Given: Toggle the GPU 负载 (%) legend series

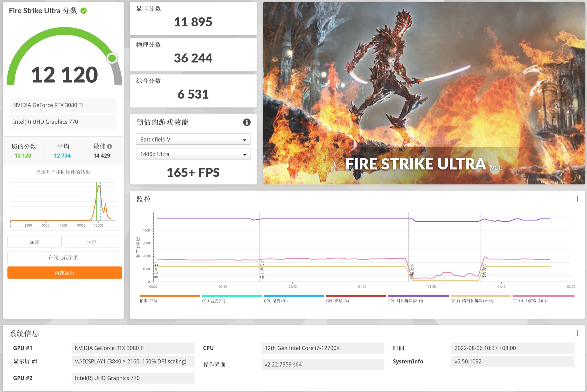Looking at the screenshot, I should pyautogui.click(x=337, y=301).
